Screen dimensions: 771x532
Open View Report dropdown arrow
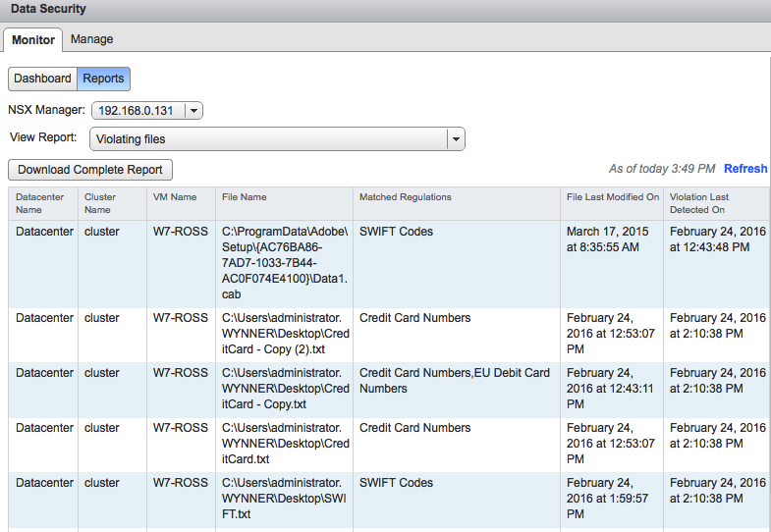click(456, 139)
